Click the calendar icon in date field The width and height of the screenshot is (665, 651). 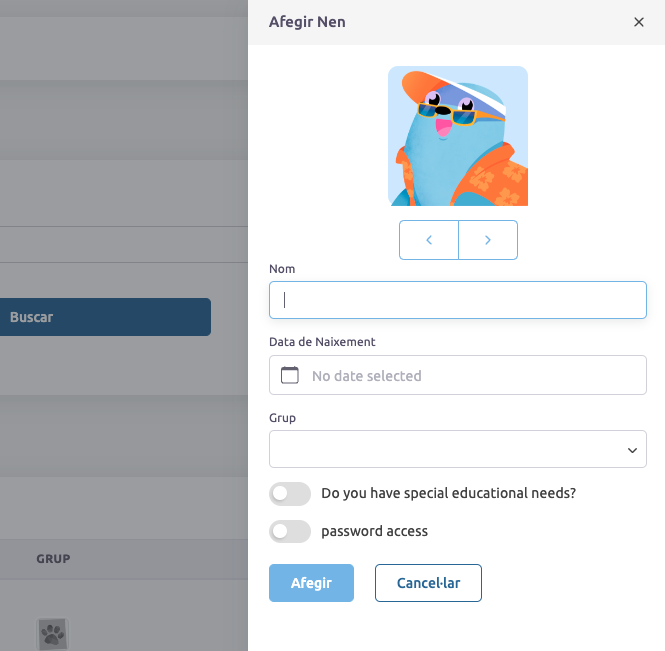point(290,376)
